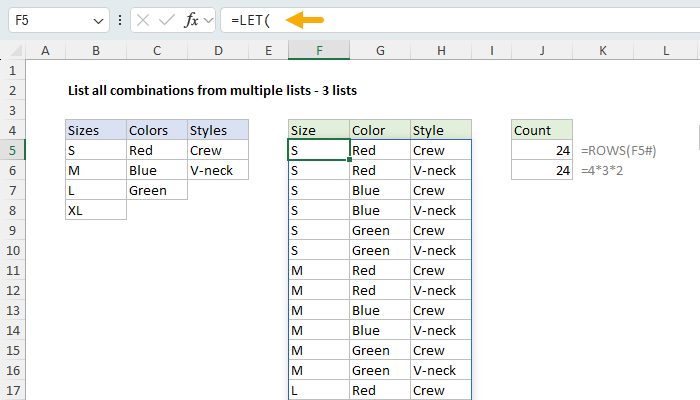Click the 'Colors' header cell

pyautogui.click(x=157, y=130)
